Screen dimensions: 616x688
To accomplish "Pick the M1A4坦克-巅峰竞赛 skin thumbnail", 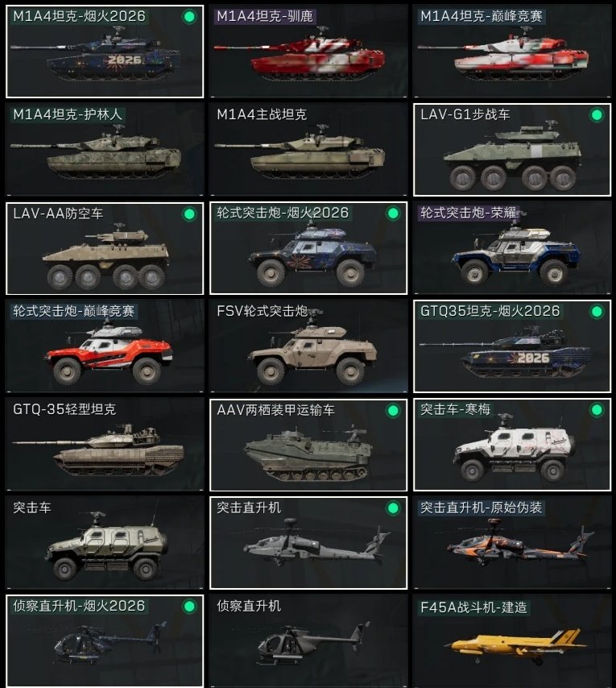I will tap(512, 52).
